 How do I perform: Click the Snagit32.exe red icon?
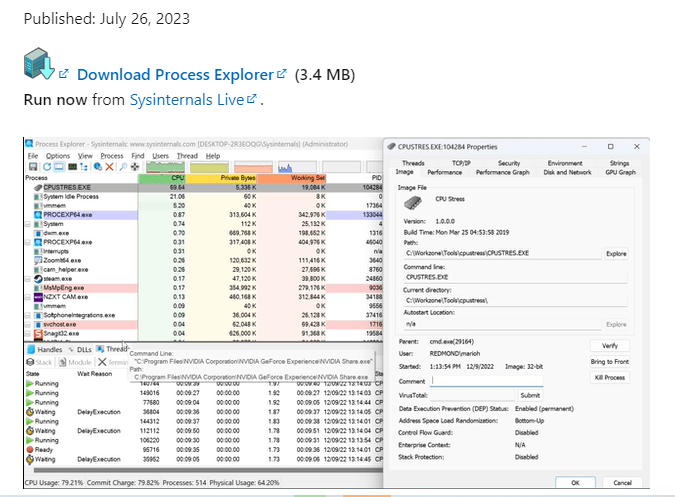38,333
